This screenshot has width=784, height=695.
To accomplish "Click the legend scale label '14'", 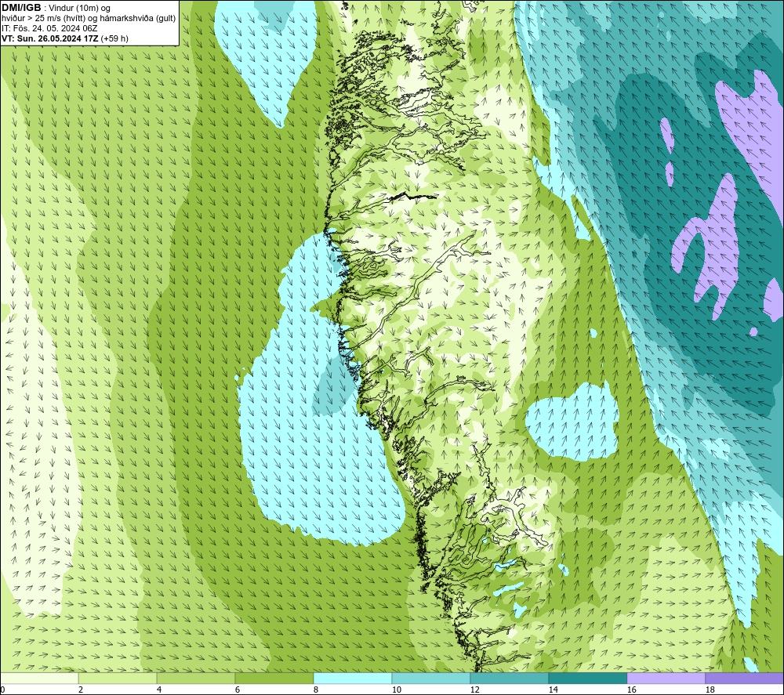I will tap(553, 690).
